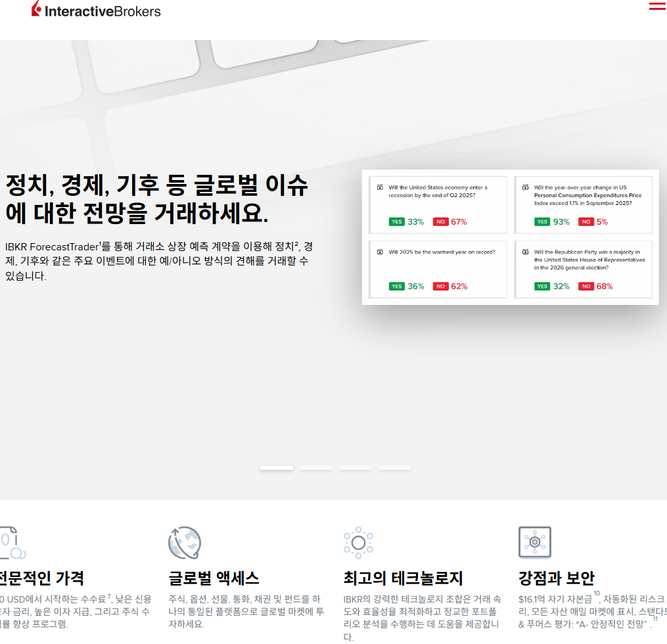Click YES 32% on the Republican Party forecast

click(552, 287)
